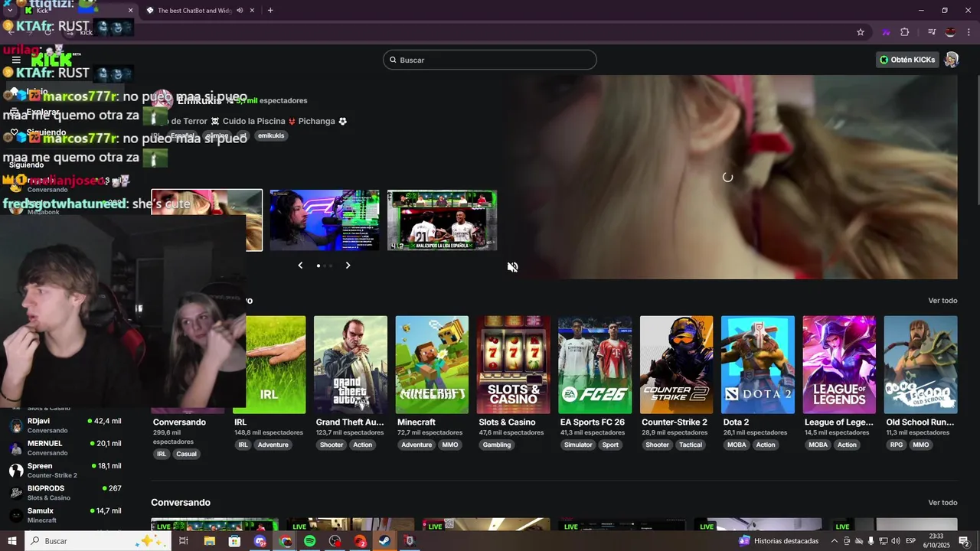980x551 pixels.
Task: Click Ver todo in Conversando section
Action: click(942, 503)
